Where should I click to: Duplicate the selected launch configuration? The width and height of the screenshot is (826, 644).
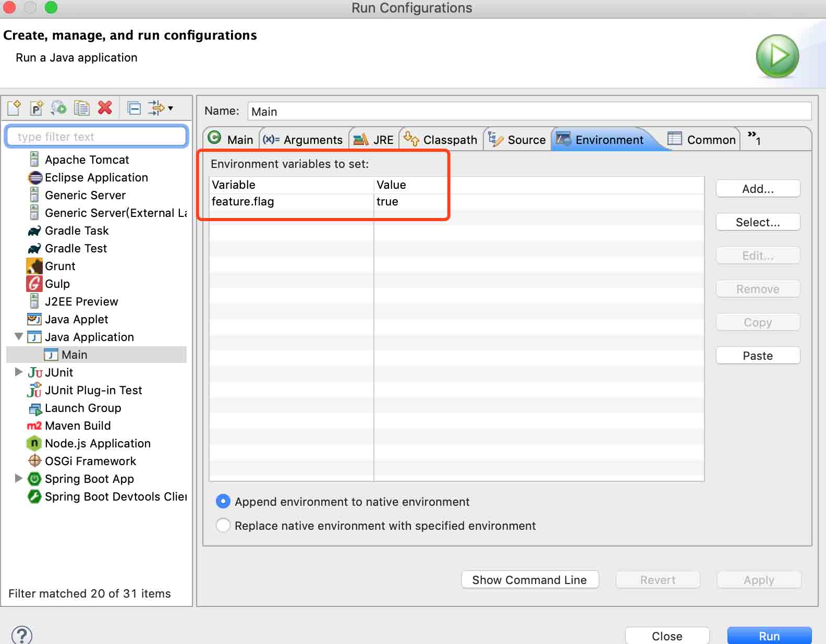coord(82,108)
